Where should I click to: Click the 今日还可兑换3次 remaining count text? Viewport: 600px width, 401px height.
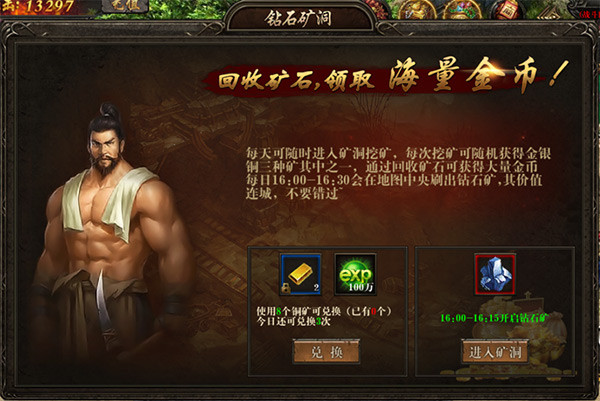click(x=293, y=321)
